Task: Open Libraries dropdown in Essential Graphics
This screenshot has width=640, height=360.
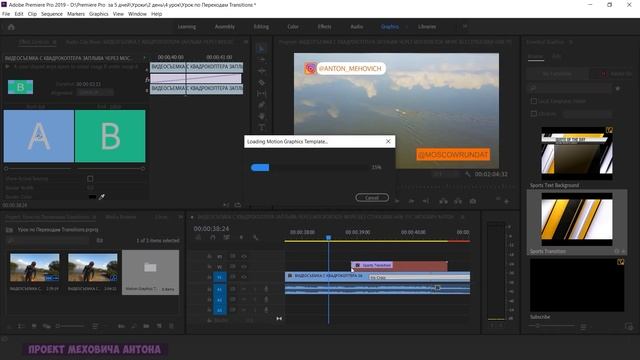Action: [587, 114]
